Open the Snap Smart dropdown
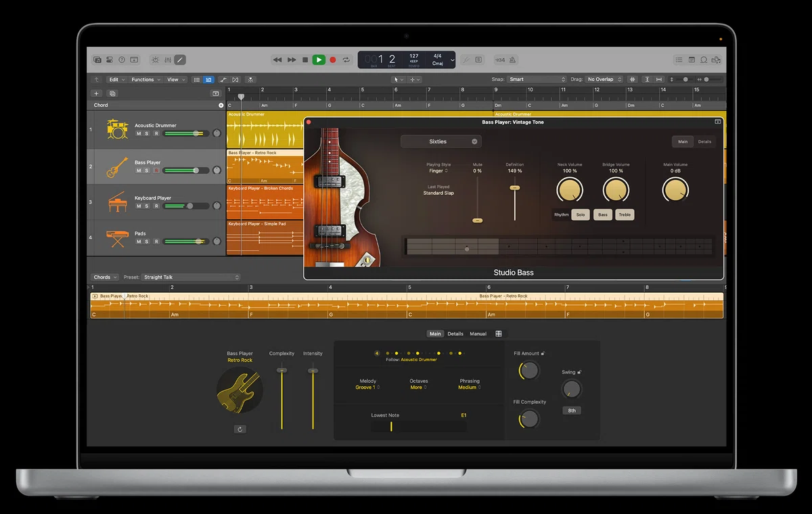This screenshot has width=812, height=514. [x=537, y=79]
